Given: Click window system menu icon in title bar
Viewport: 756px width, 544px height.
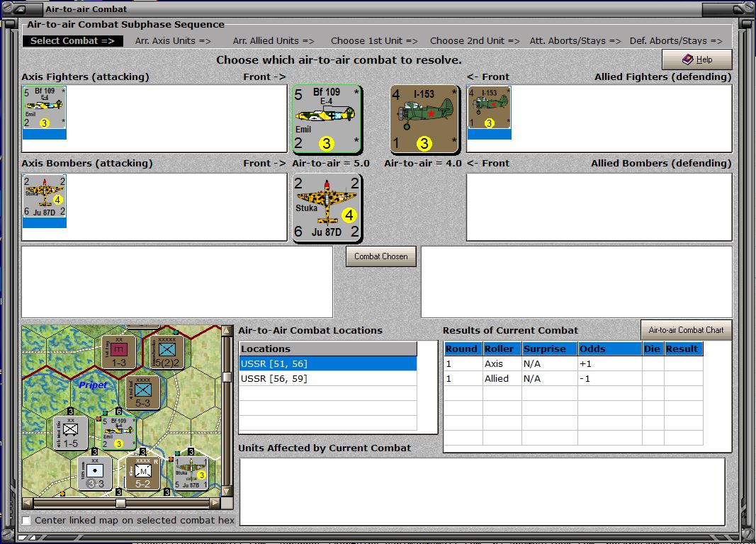Looking at the screenshot, I should (21, 8).
